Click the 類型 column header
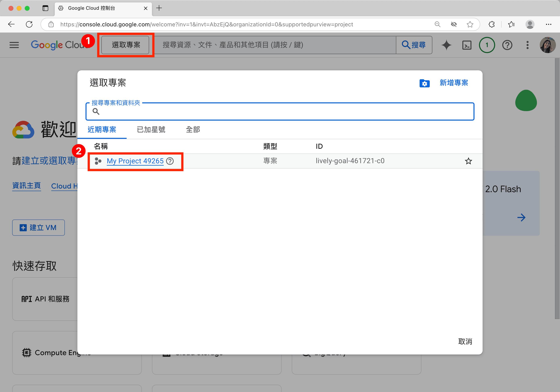Image resolution: width=560 pixels, height=392 pixels. (x=270, y=146)
